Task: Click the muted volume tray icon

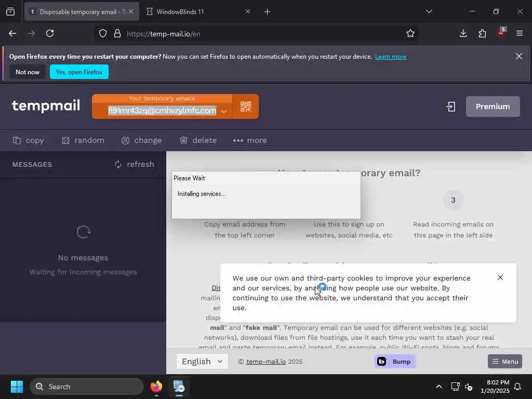Action: (x=469, y=387)
